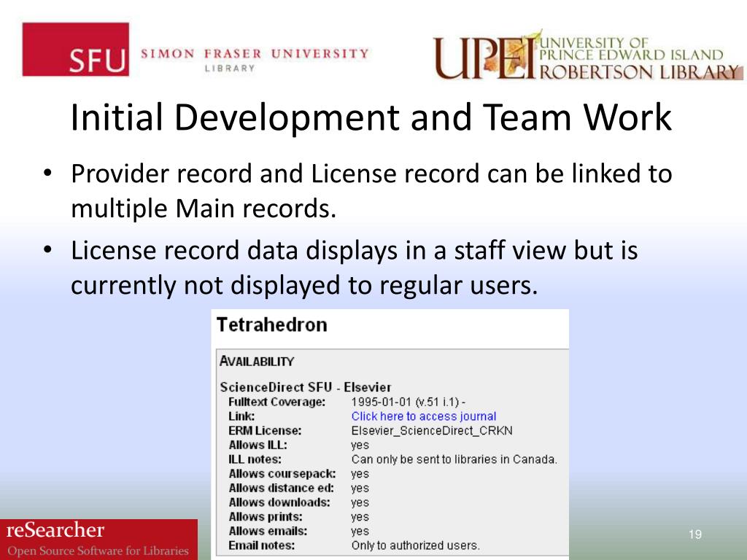Select the 'Fulltext Coverage:' label
The image size is (747, 560).
pos(276,402)
